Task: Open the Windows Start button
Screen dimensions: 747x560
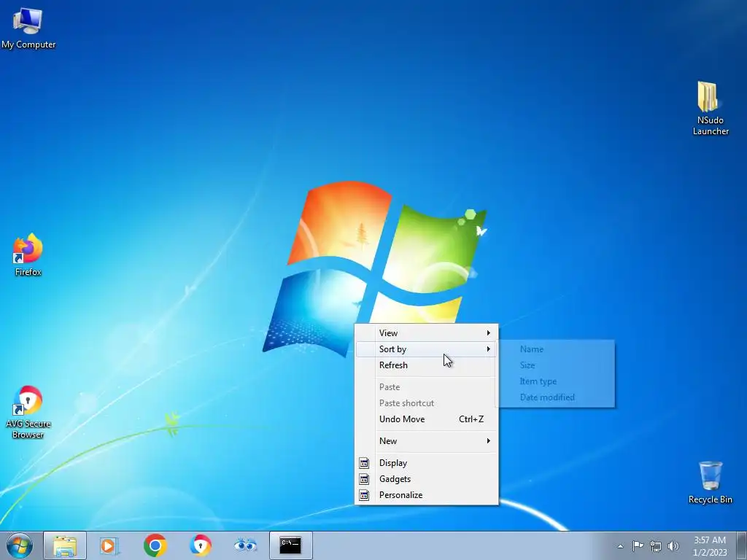Action: (x=19, y=545)
